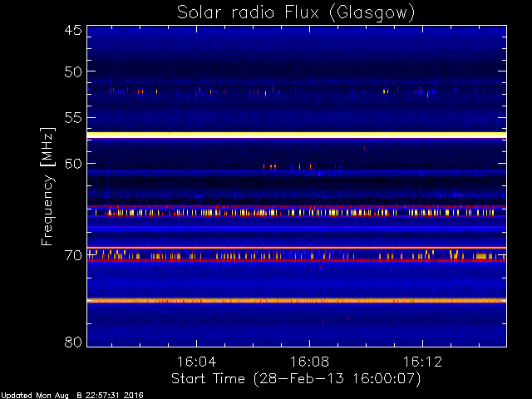
Task: Click the 80 frequency tick label
Action: [73, 342]
